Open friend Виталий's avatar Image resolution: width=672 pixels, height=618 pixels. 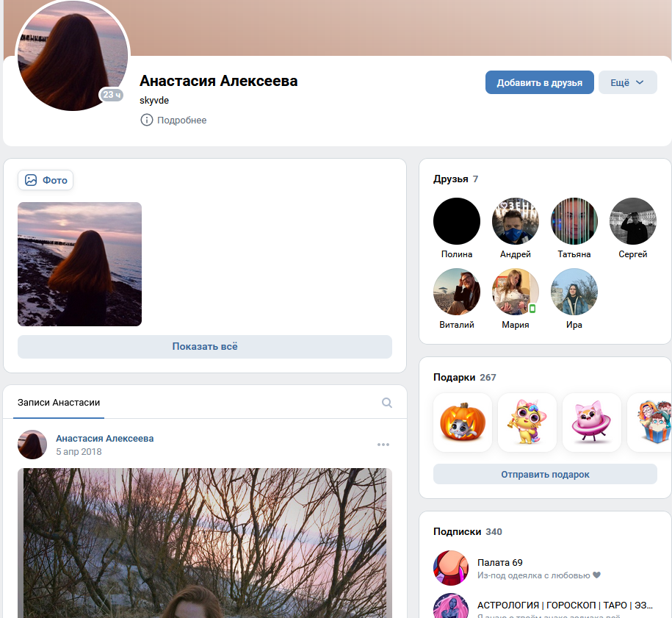[x=457, y=292]
